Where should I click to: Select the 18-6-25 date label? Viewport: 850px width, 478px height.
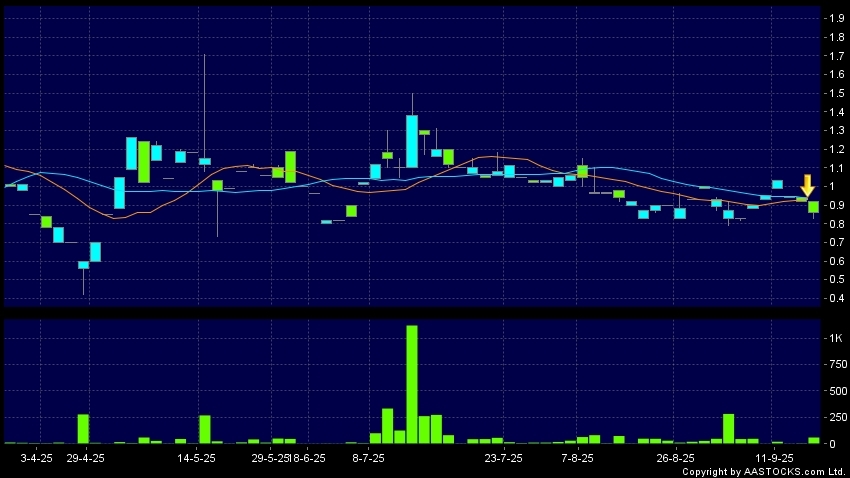coord(307,458)
